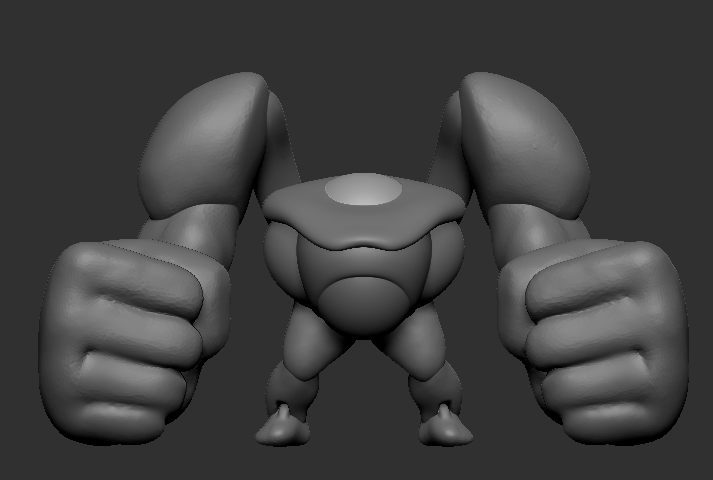Click the light oval neck socket
The height and width of the screenshot is (480, 713).
[x=364, y=190]
